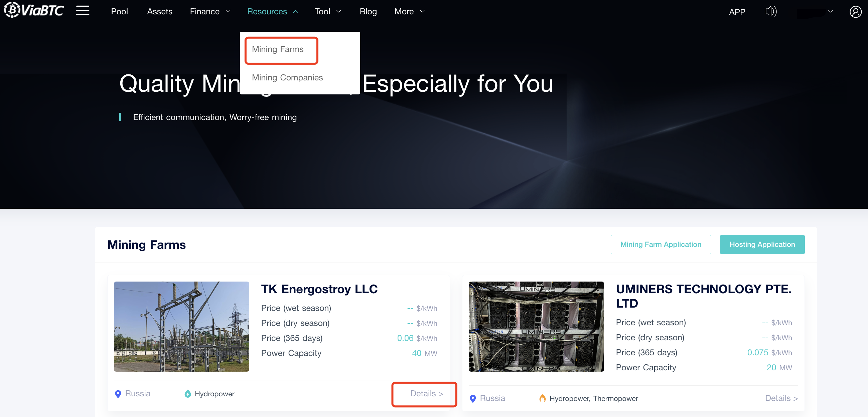Image resolution: width=868 pixels, height=417 pixels.
Task: Open Details for TK Energostroy LLC
Action: click(426, 393)
